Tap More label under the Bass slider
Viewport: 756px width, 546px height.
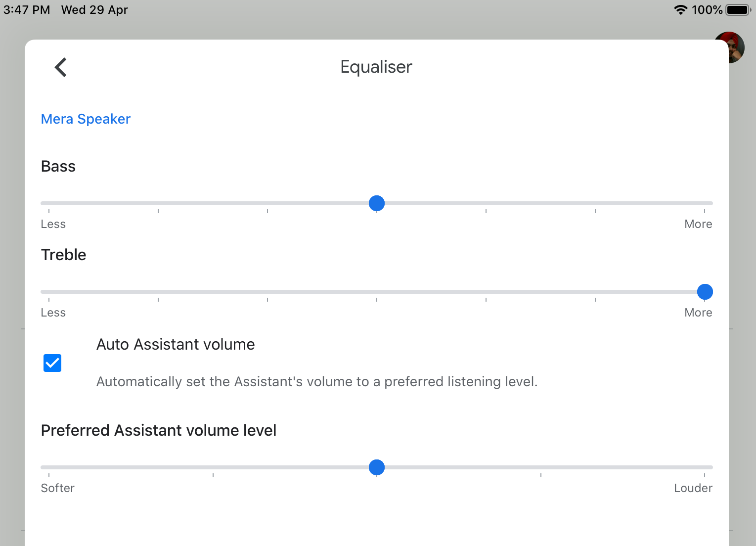(698, 224)
